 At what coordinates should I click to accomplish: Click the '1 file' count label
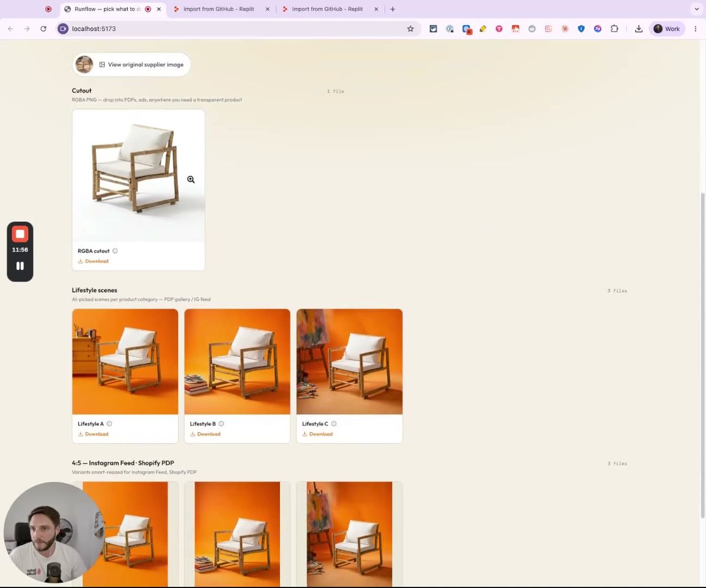pos(335,91)
